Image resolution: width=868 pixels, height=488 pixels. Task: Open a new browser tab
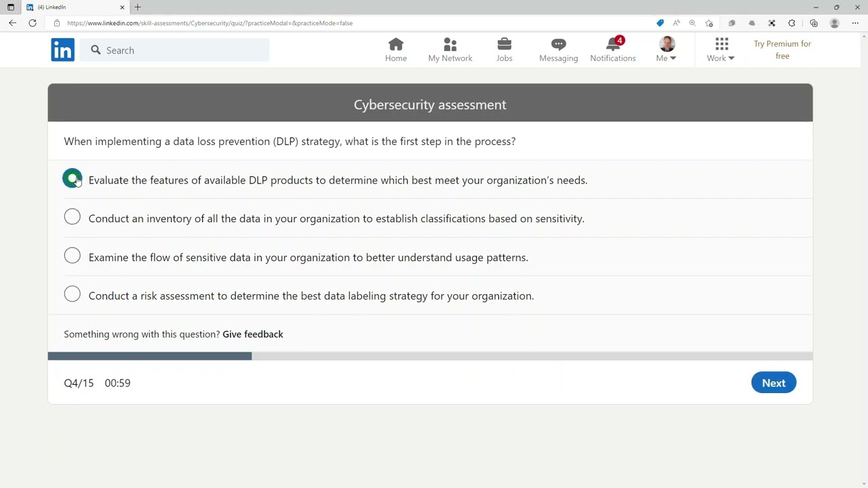click(x=138, y=7)
